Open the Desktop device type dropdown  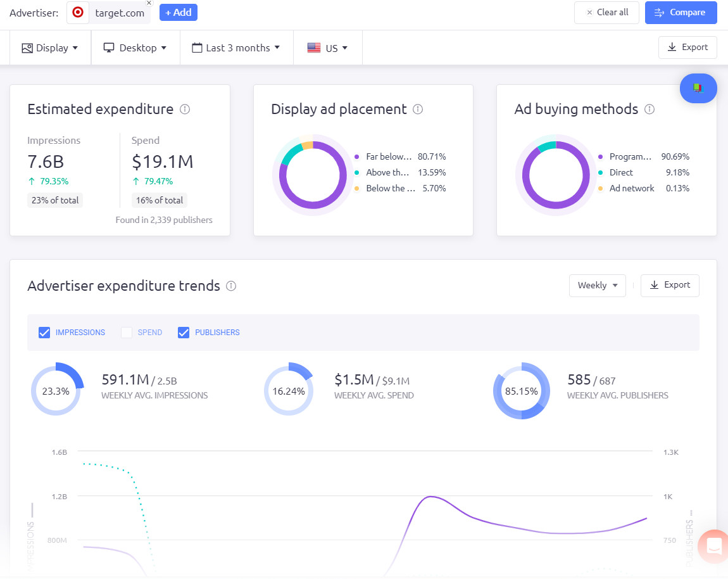tap(135, 47)
